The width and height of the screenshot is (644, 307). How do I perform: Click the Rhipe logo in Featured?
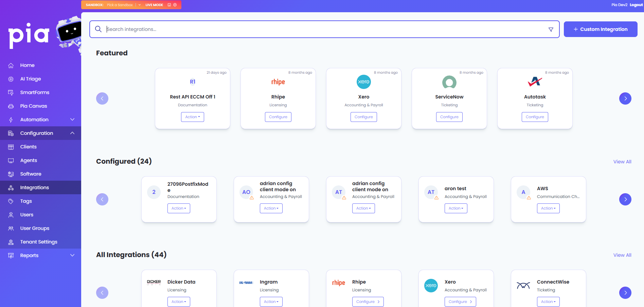[x=278, y=82]
